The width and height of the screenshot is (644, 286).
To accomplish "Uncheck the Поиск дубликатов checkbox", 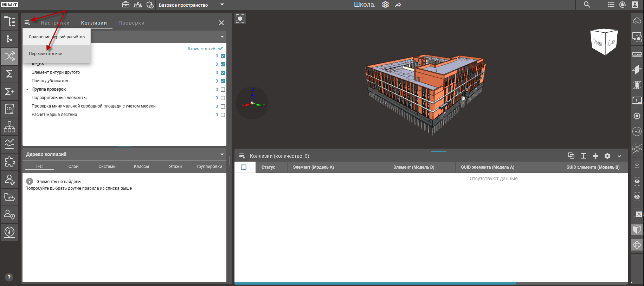I will point(223,81).
